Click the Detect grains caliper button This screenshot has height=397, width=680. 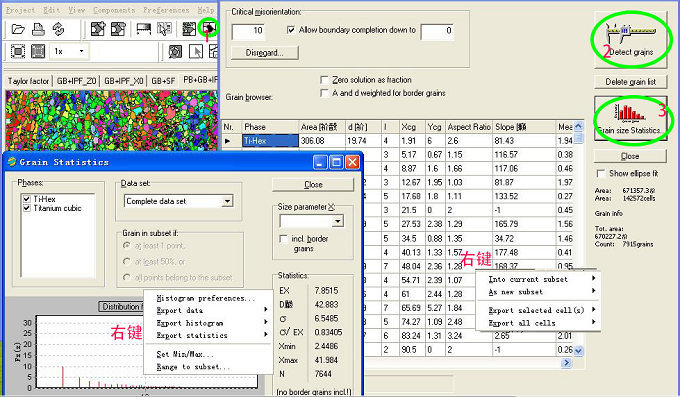pos(631,39)
